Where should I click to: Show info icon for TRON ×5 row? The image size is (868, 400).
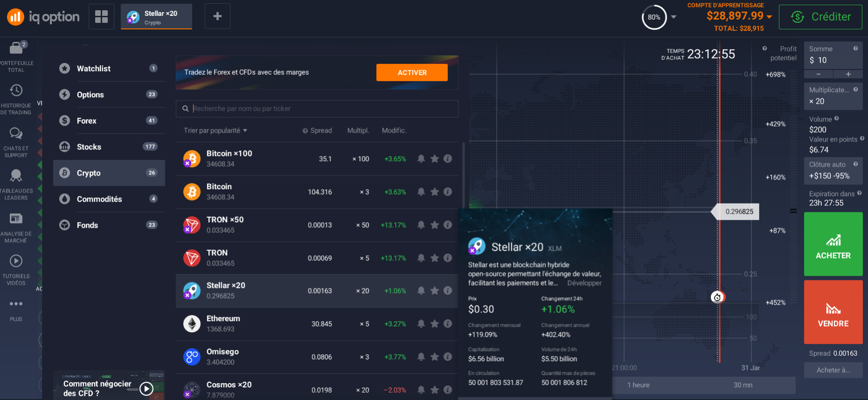448,258
